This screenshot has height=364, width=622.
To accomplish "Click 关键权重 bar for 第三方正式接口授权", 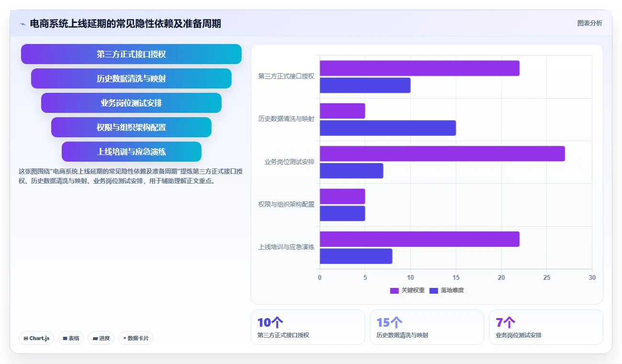I will 420,68.
